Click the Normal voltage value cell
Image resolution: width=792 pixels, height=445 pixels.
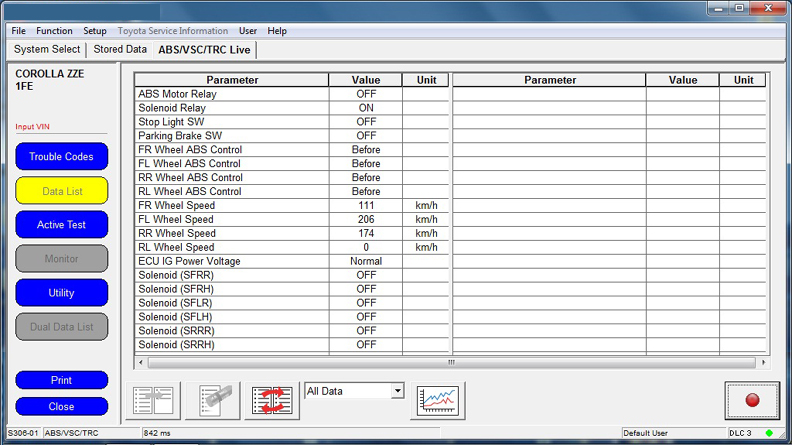pos(366,261)
